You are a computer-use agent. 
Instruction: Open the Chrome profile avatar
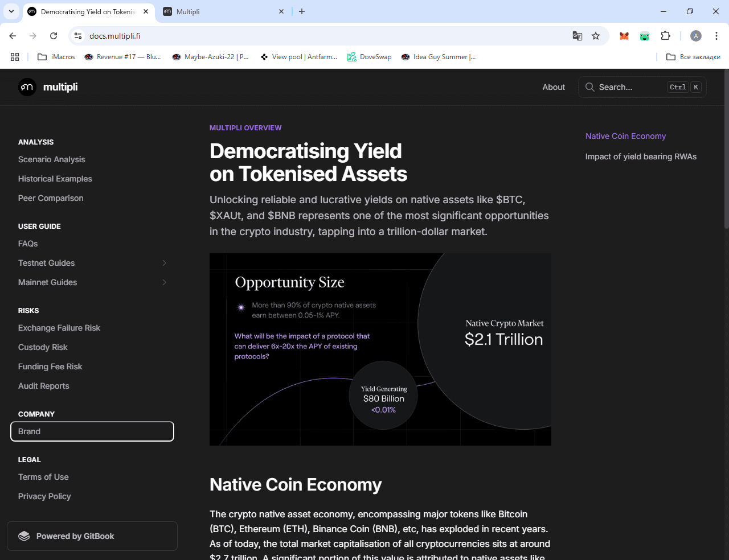(696, 36)
